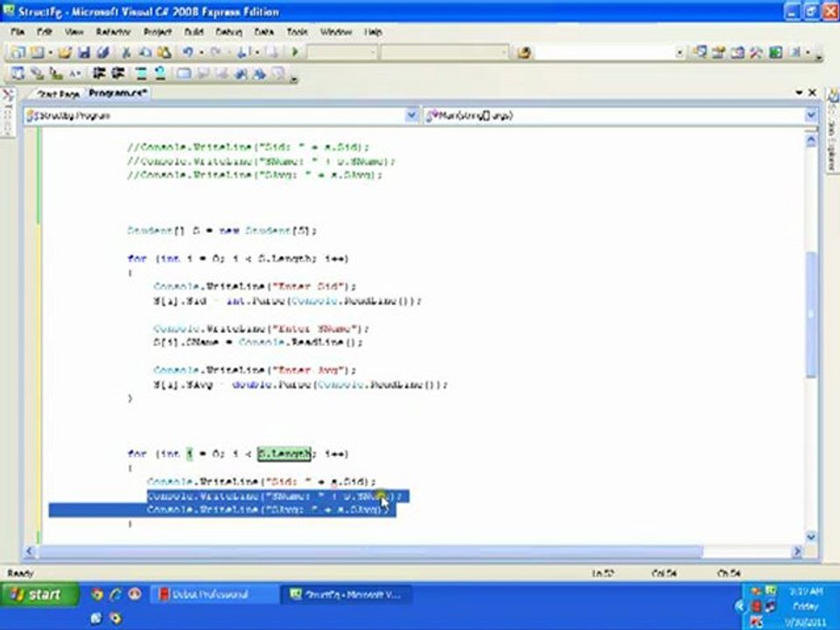Image resolution: width=840 pixels, height=630 pixels.
Task: Click the editor scrollbar up arrow
Action: (811, 140)
